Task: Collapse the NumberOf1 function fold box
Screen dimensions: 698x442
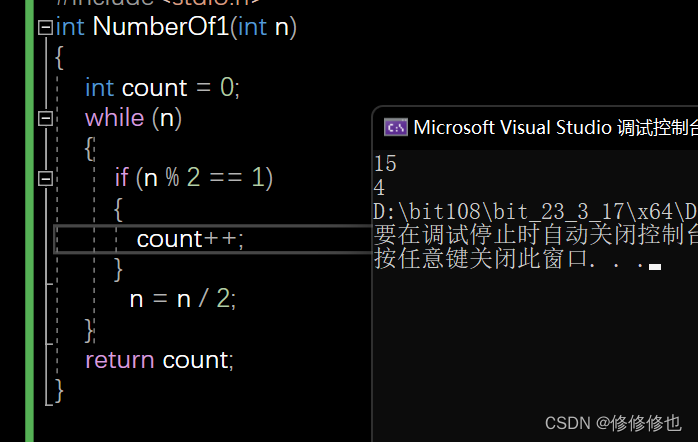Action: (44, 28)
